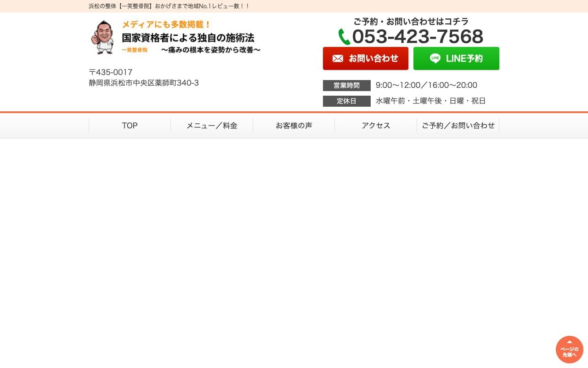Click the 定休日 label badge
The width and height of the screenshot is (588, 368).
tap(346, 101)
